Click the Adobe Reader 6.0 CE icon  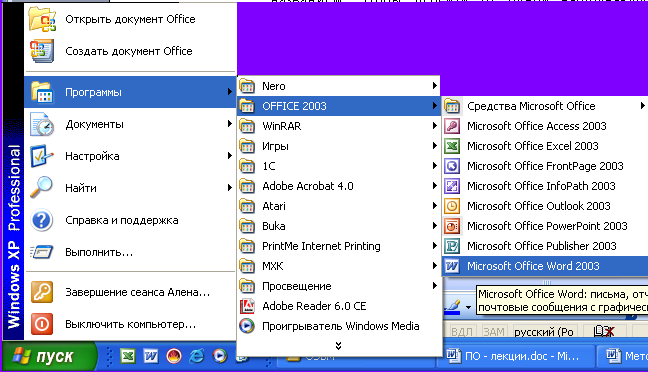247,306
